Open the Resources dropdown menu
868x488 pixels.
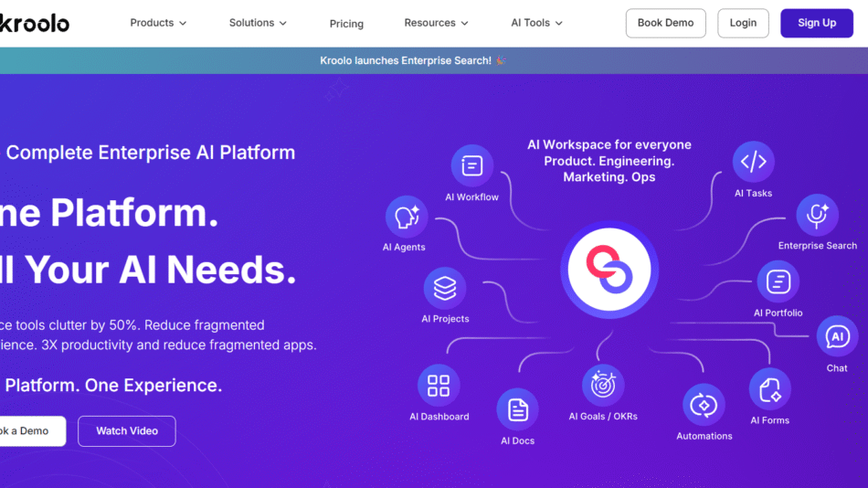point(436,23)
